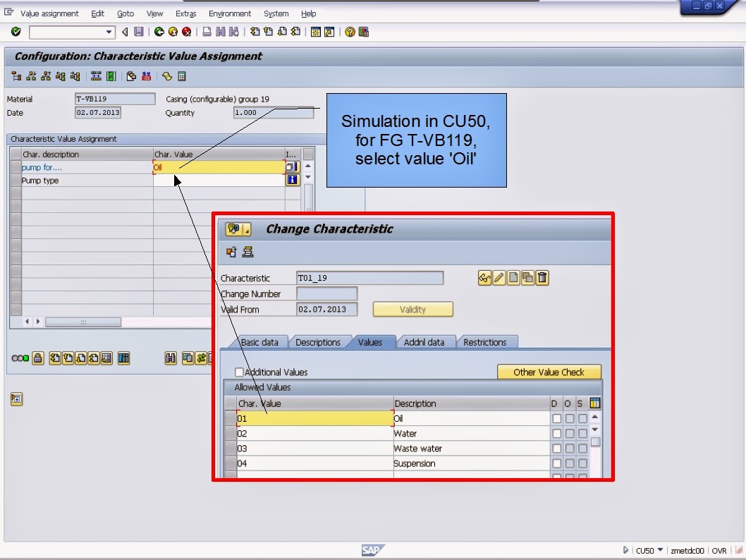Check the D checkbox in the Water row
The image size is (746, 560).
click(x=556, y=434)
